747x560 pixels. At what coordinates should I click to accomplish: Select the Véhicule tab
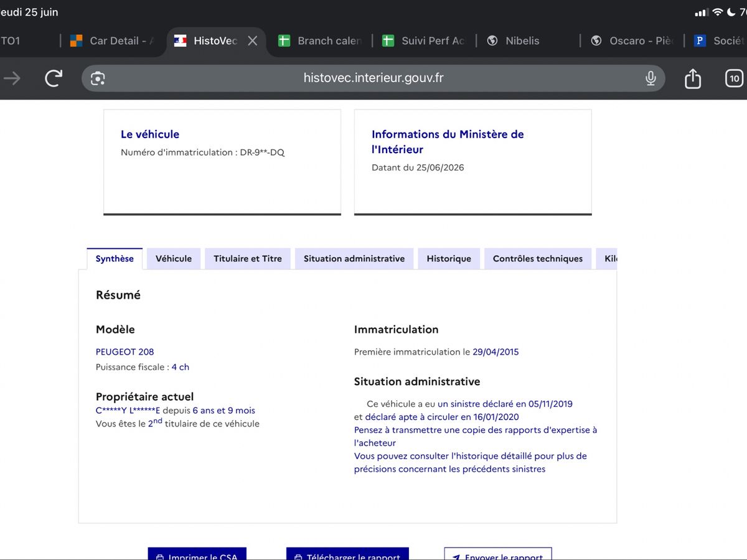click(174, 259)
